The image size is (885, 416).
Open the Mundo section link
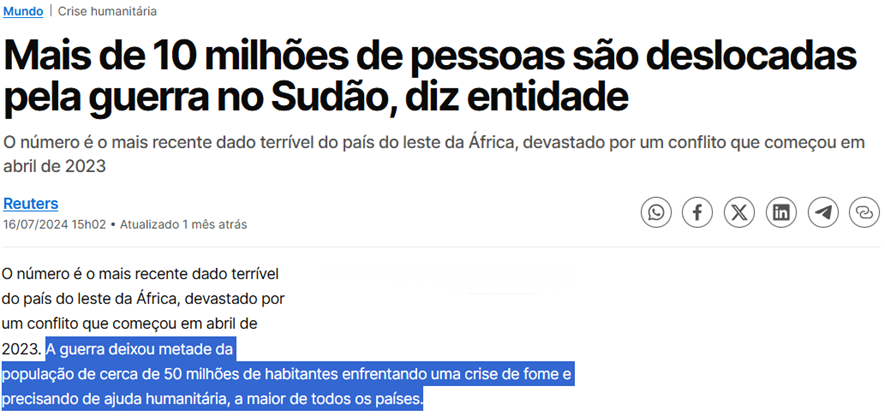(x=23, y=11)
